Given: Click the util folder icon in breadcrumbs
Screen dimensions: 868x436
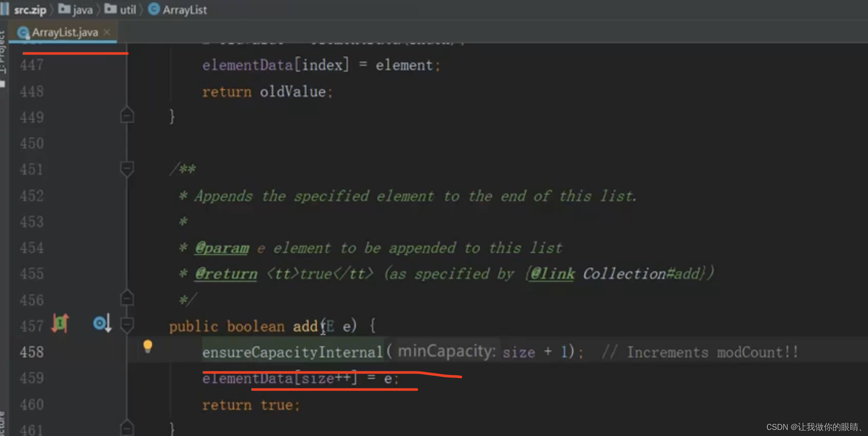Looking at the screenshot, I should pyautogui.click(x=111, y=9).
